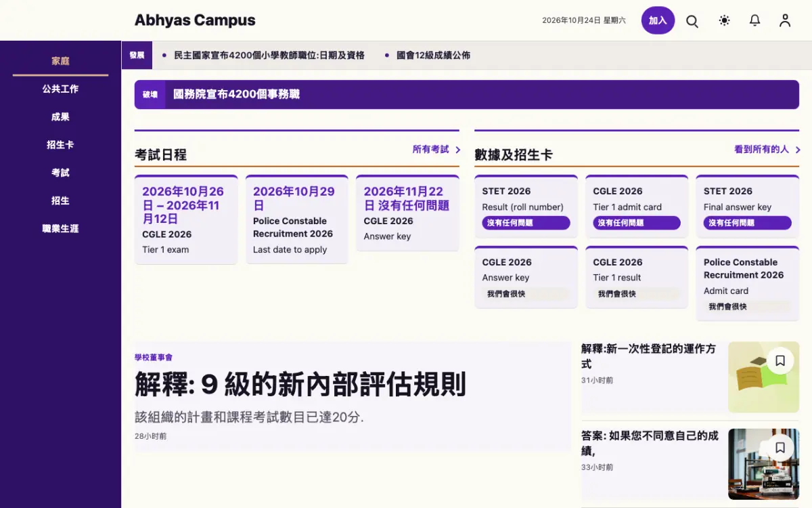Click the 加入 button
812x508 pixels.
tap(658, 20)
